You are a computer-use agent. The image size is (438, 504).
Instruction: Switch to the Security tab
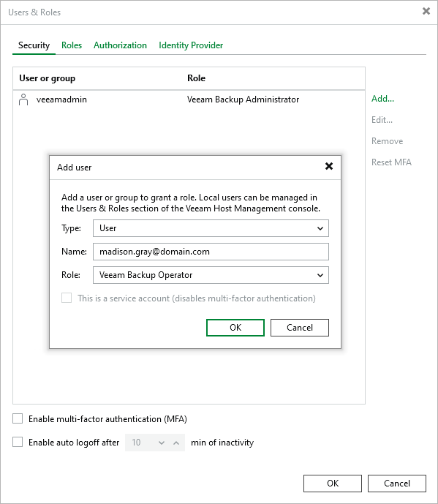(x=34, y=45)
